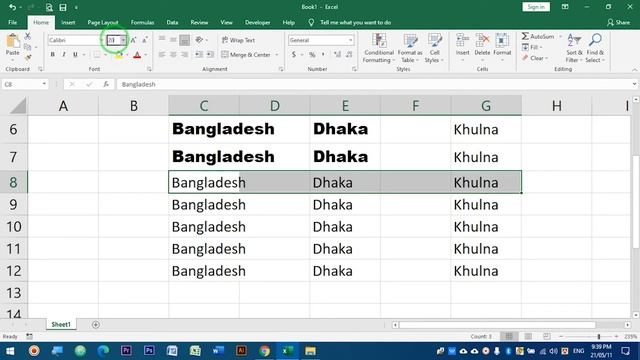
Task: Click the yellow fill color button
Action: click(x=119, y=55)
